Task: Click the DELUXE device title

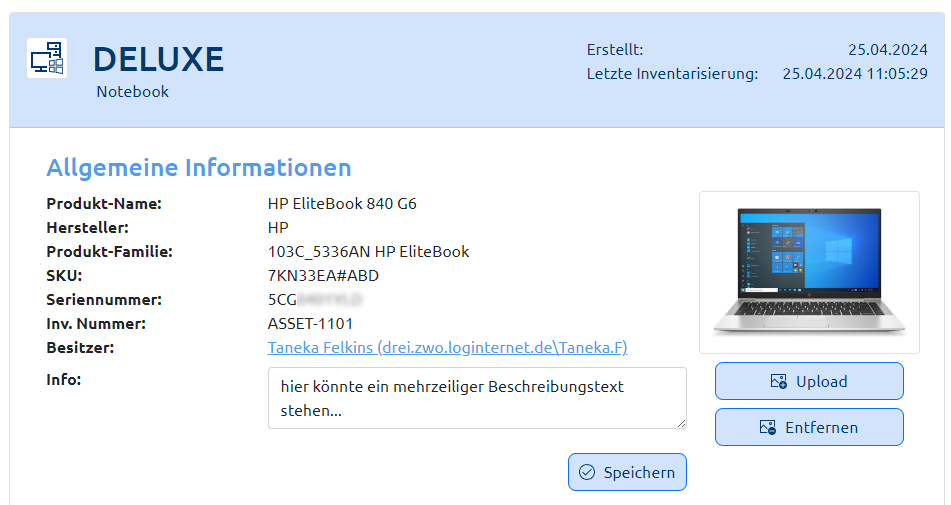Action: coord(158,59)
